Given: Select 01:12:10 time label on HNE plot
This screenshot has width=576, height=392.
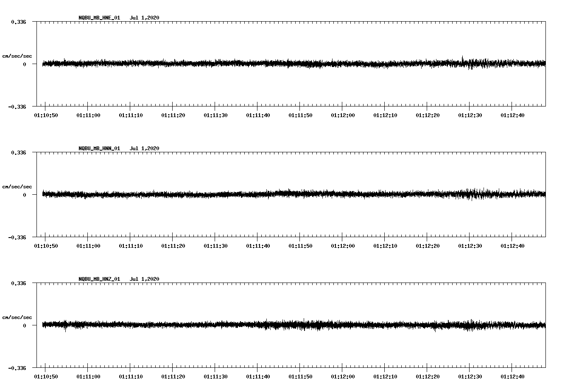Looking at the screenshot, I should click(x=385, y=115).
